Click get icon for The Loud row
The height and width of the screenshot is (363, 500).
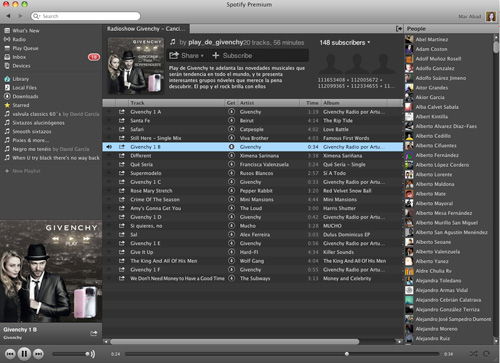click(x=231, y=208)
